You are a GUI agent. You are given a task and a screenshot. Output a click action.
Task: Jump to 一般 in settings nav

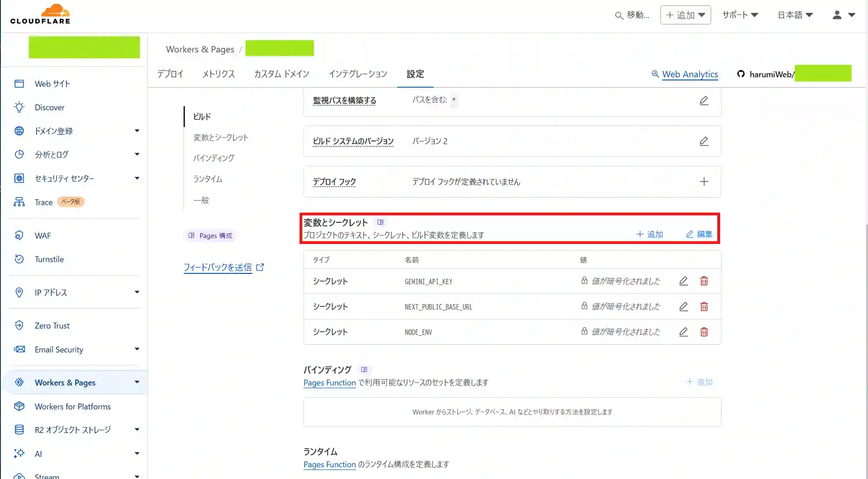[x=201, y=200]
